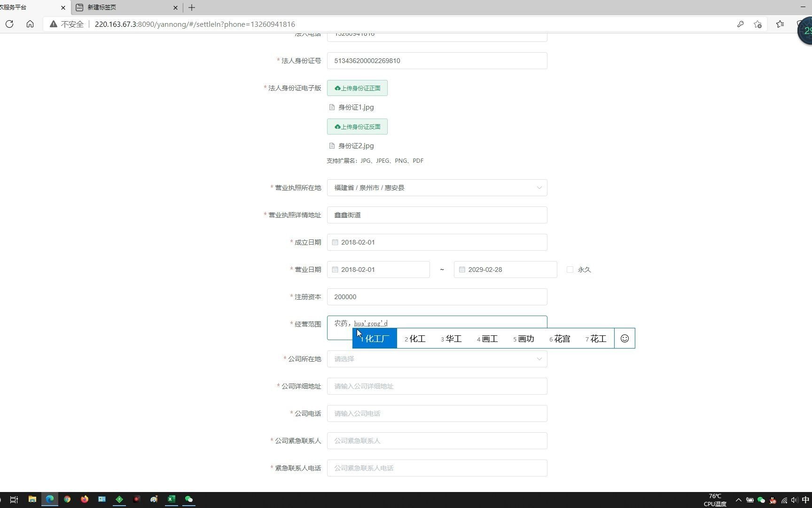Open the 公司所在地 dropdown
This screenshot has width=812, height=508.
(437, 359)
